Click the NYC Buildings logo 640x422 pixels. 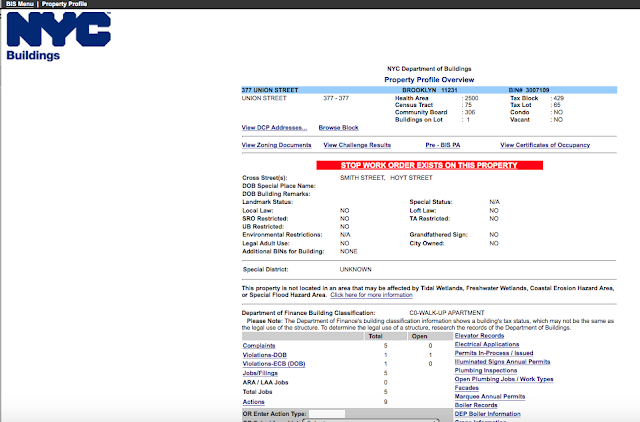[x=59, y=36]
